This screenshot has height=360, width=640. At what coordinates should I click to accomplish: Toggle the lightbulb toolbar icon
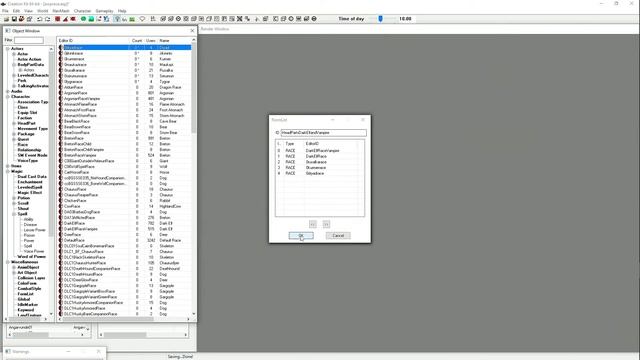tap(142, 19)
